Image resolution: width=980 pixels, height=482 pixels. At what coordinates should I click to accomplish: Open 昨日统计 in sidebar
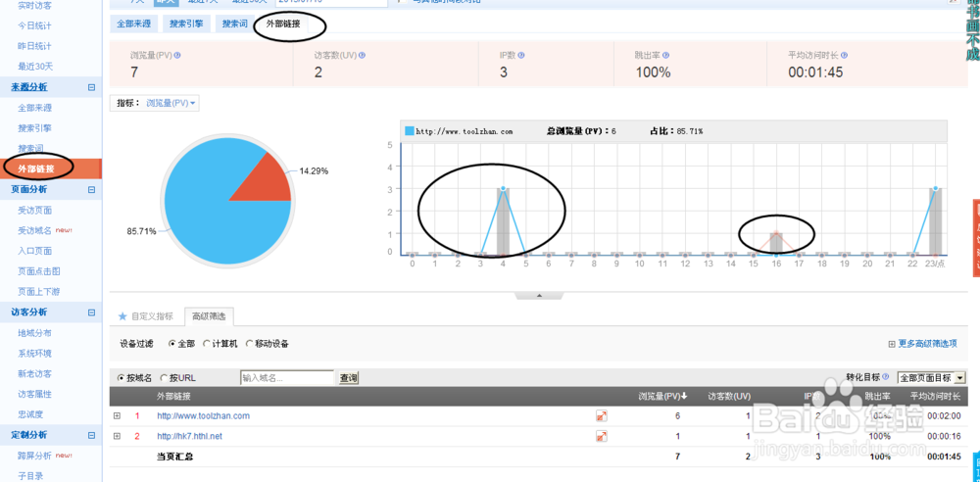tap(35, 46)
